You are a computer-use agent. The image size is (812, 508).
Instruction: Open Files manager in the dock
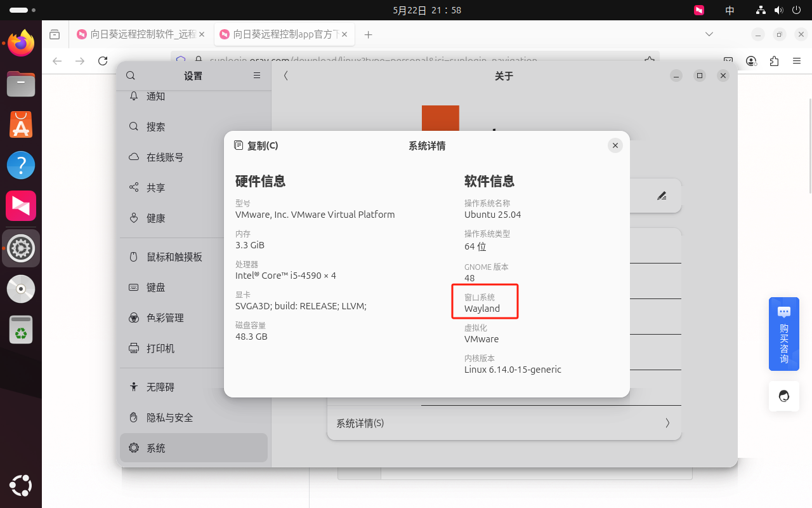click(21, 84)
